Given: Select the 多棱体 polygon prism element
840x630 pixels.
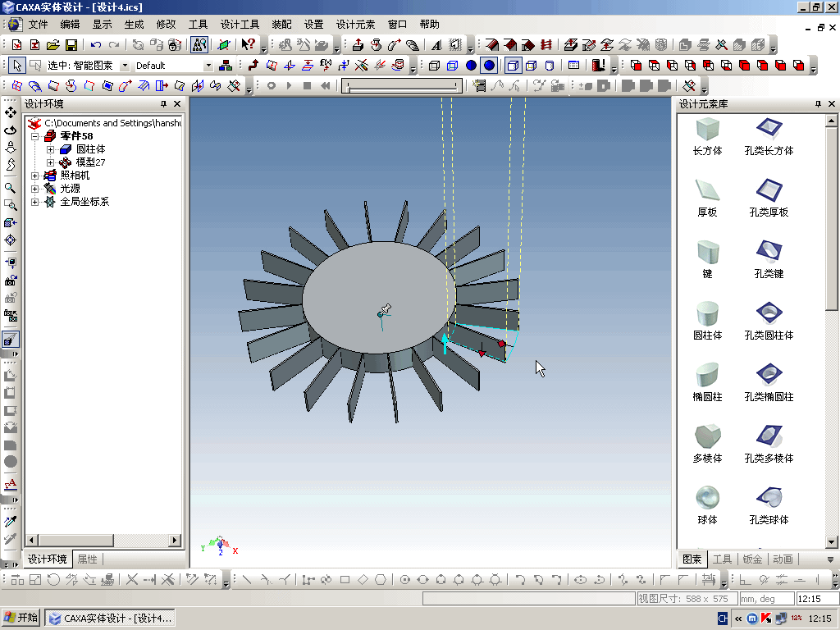Looking at the screenshot, I should pos(707,445).
